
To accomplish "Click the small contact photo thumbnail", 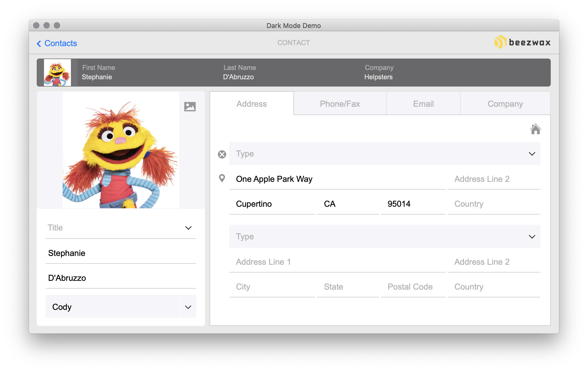I will pos(57,73).
